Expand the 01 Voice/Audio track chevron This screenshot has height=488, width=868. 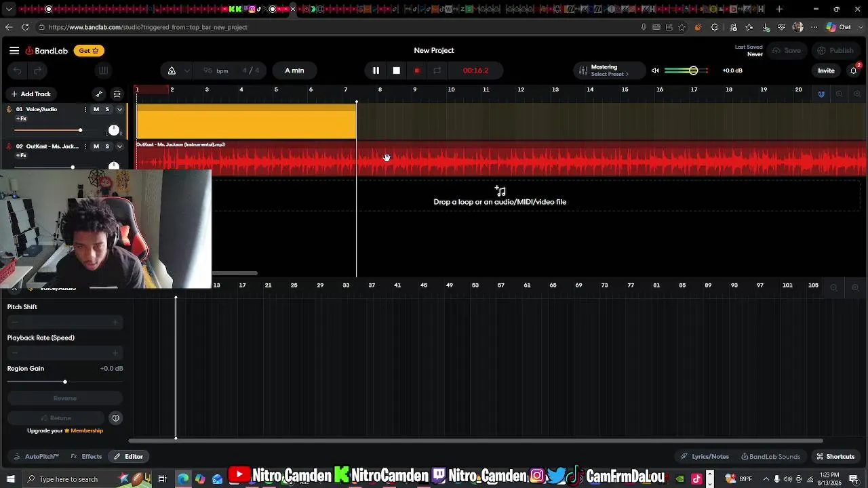pos(119,109)
